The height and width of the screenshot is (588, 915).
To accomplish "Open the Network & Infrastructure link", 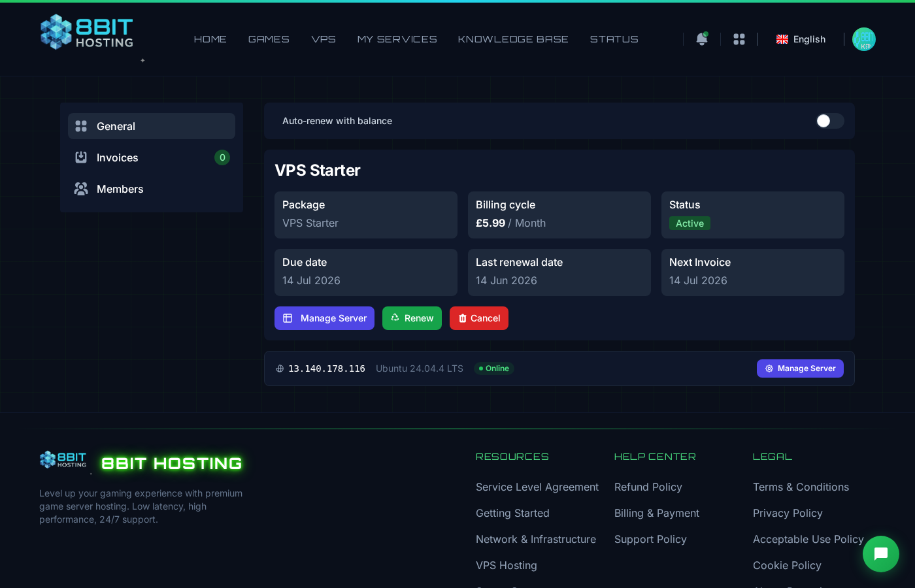I will [x=536, y=539].
